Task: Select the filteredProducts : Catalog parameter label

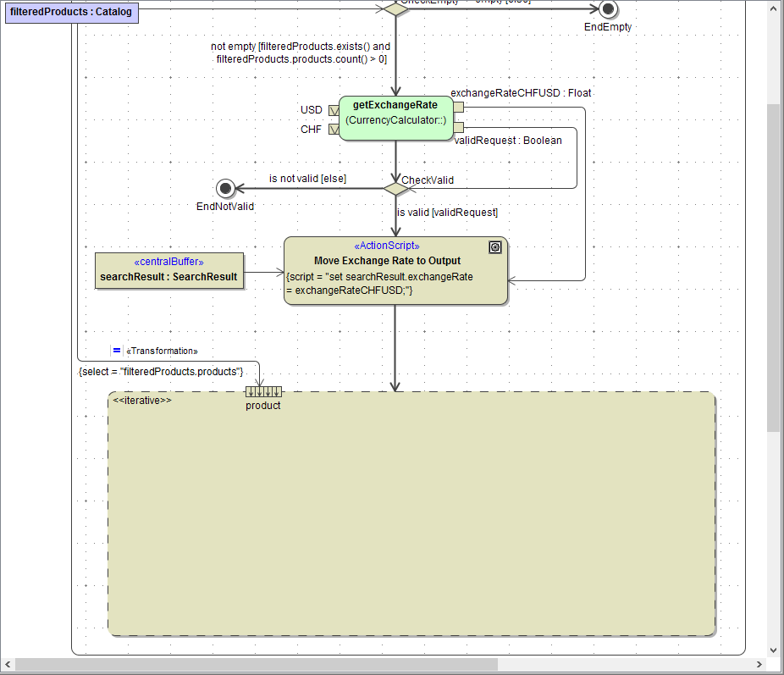Action: (x=71, y=13)
